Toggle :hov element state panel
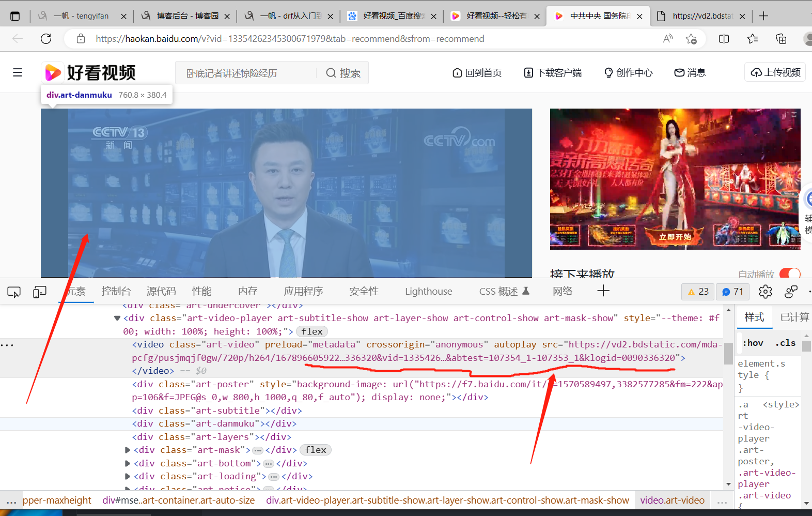Screen dimensions: 812x516 (753, 343)
